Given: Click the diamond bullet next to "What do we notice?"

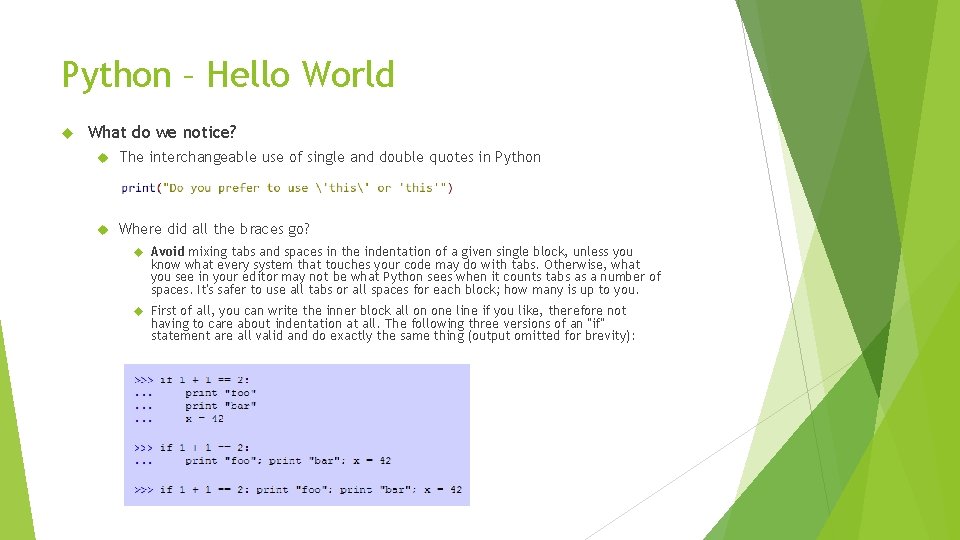Looking at the screenshot, I should pyautogui.click(x=67, y=133).
